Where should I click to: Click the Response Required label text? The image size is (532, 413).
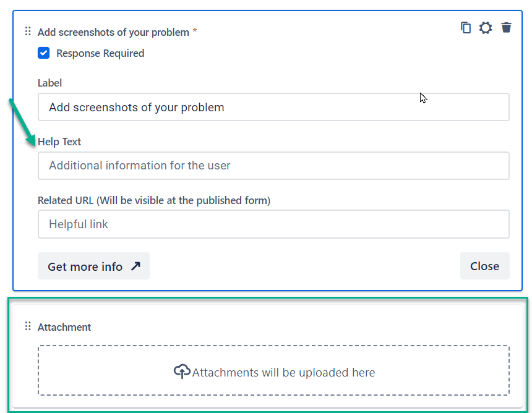(x=100, y=53)
